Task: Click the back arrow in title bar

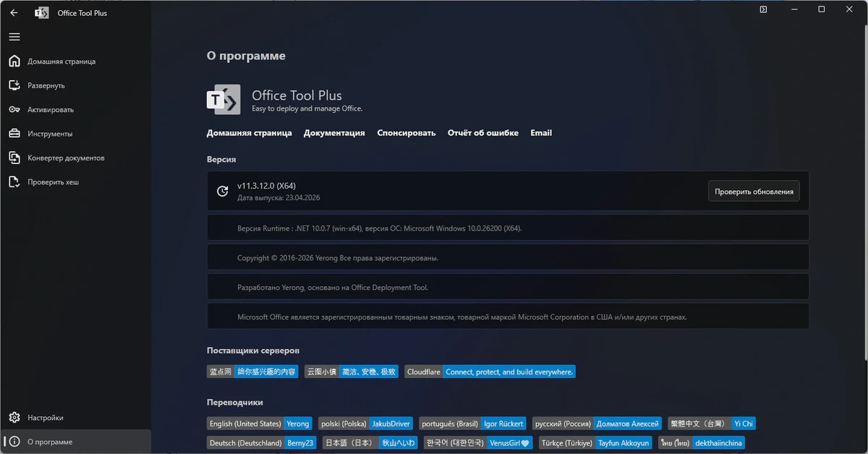Action: (14, 12)
